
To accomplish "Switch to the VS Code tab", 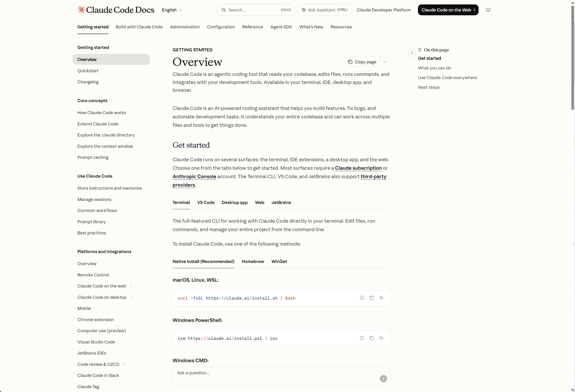I will point(206,202).
